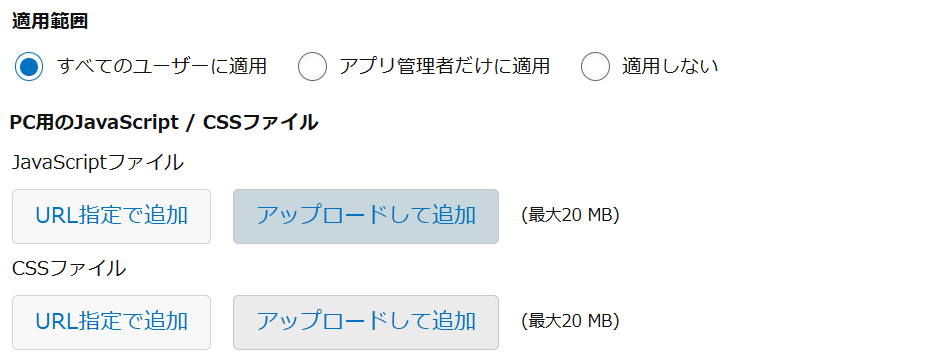Enable the 適用しない radio button
946x360 pixels.
coord(595,66)
